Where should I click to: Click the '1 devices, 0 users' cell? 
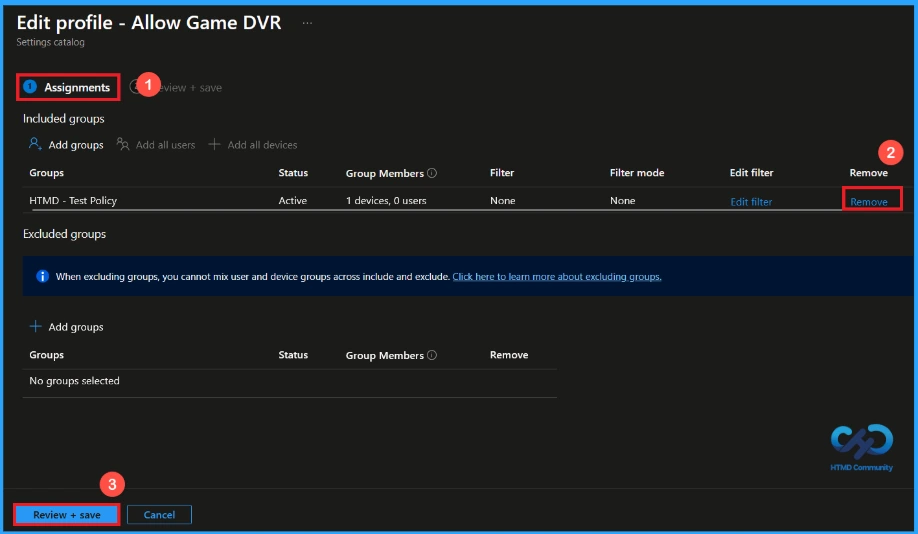click(x=386, y=200)
